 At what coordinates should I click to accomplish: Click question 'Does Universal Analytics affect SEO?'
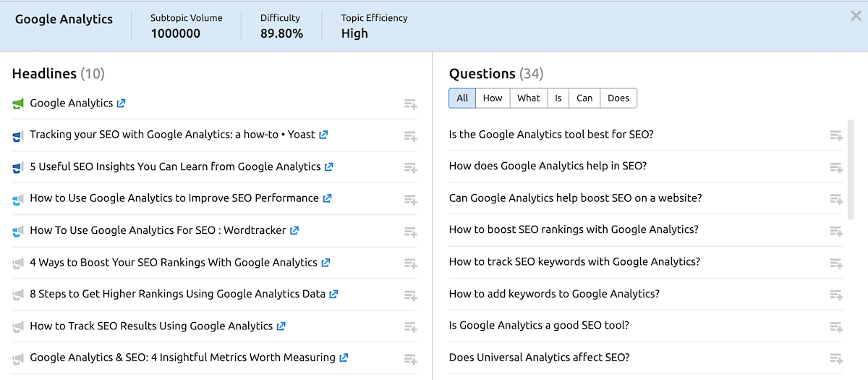pos(539,358)
